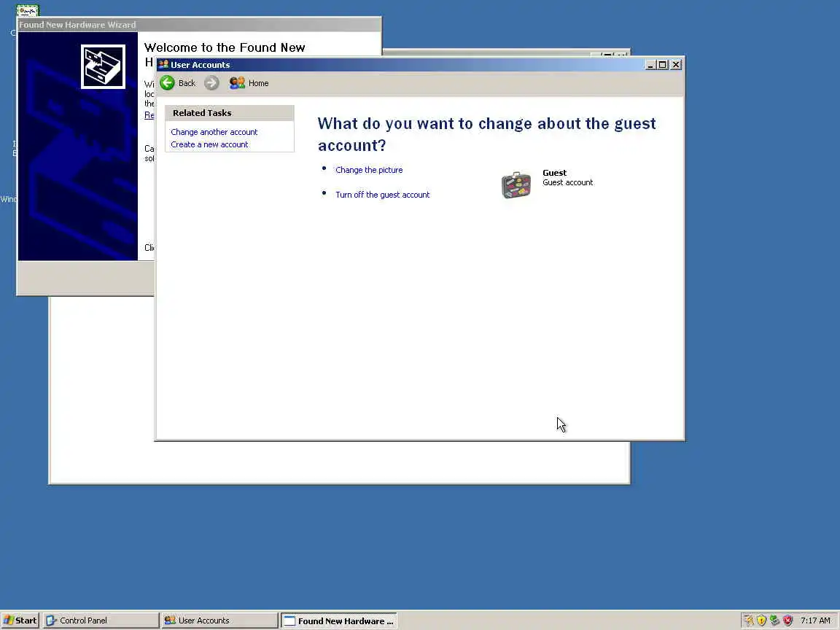Switch to Found New Hardware taskbar button
This screenshot has height=630, width=840.
click(338, 621)
